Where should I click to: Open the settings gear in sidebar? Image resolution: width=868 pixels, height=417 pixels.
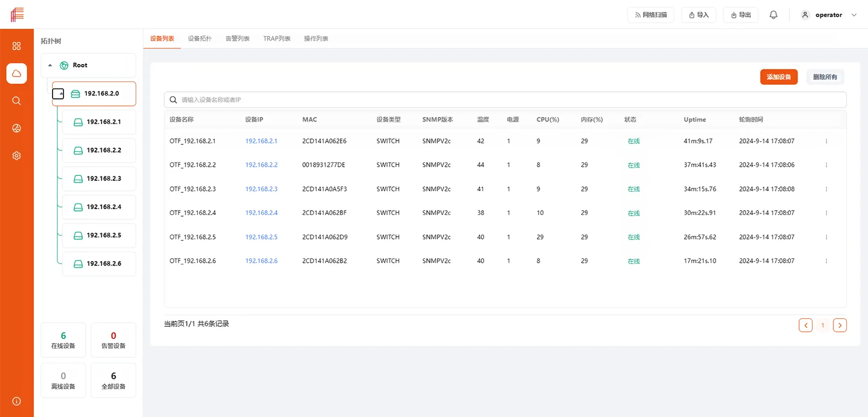[16, 156]
